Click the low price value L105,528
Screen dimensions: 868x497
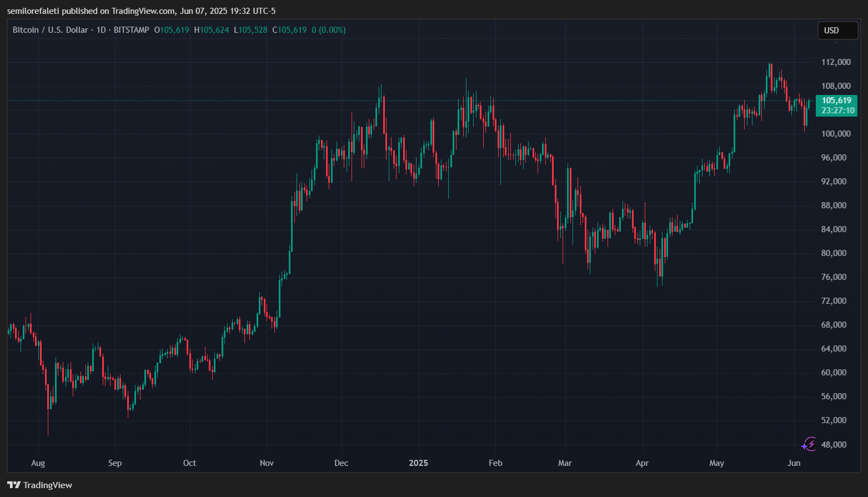point(250,30)
